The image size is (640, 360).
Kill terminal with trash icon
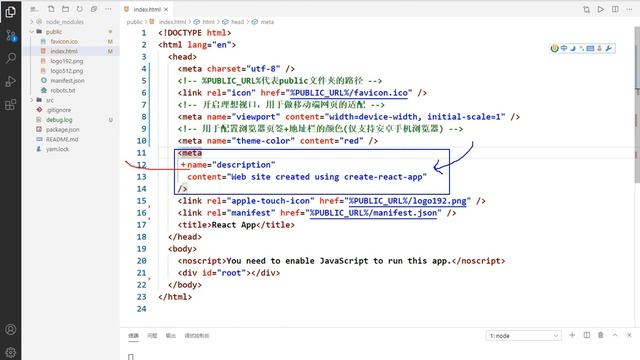coord(601,335)
